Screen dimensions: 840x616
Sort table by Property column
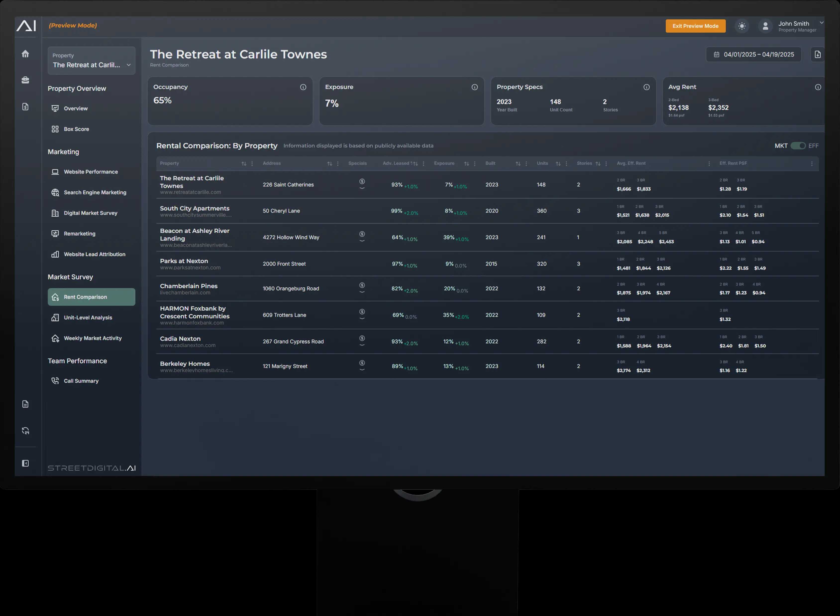(244, 164)
